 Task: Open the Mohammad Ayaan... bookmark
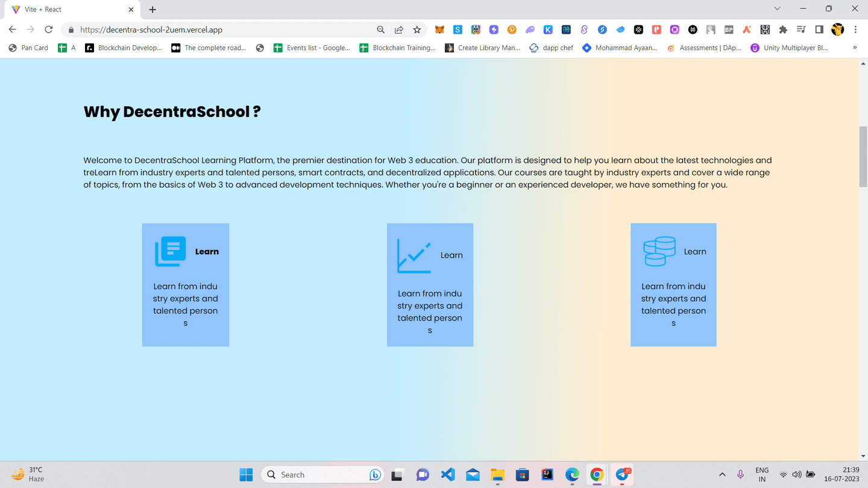click(620, 48)
